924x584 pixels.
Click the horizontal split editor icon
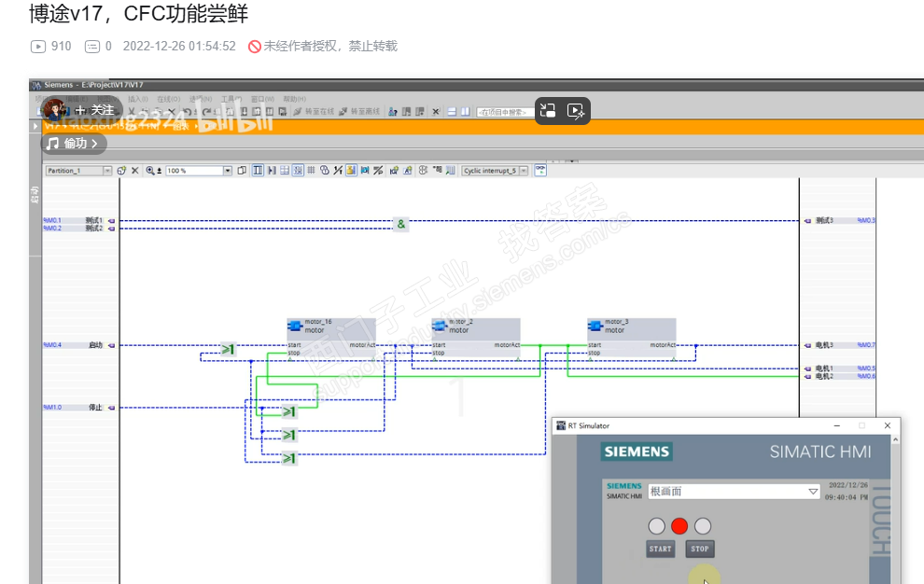click(x=452, y=111)
